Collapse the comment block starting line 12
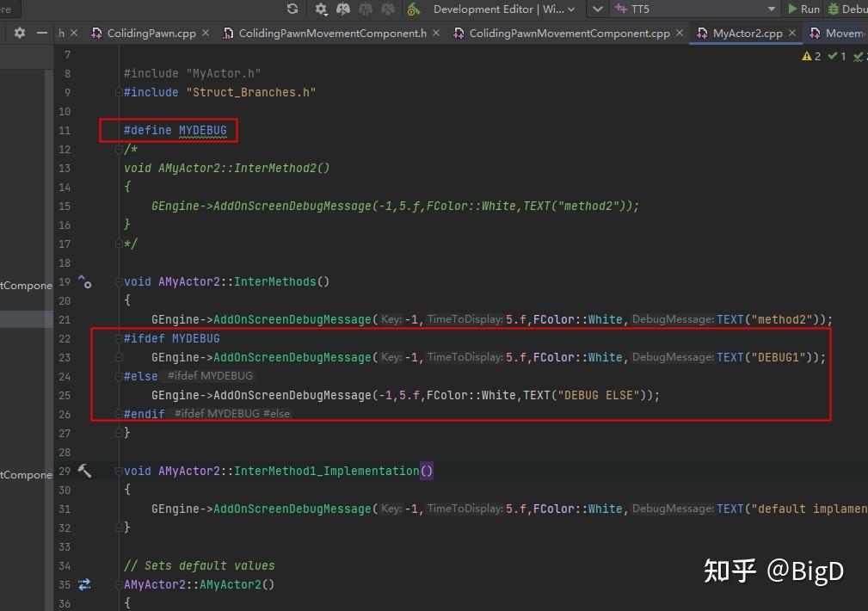This screenshot has height=611, width=868. 119,149
